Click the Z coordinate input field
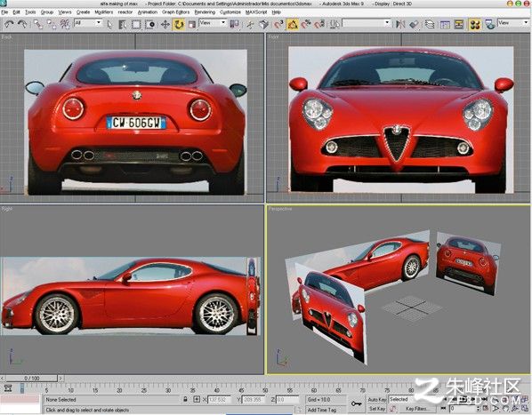Image resolution: width=532 pixels, height=415 pixels. tap(287, 400)
